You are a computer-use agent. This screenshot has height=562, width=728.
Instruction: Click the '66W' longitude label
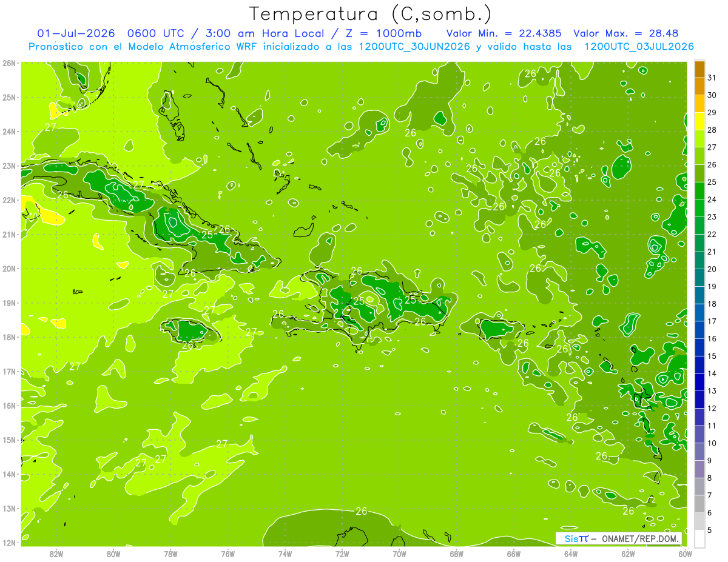[x=514, y=553]
